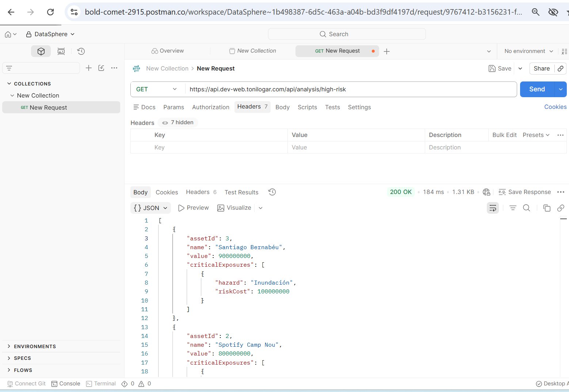Copy response body to clipboard
Viewport: 569px width, 392px height.
[x=547, y=208]
